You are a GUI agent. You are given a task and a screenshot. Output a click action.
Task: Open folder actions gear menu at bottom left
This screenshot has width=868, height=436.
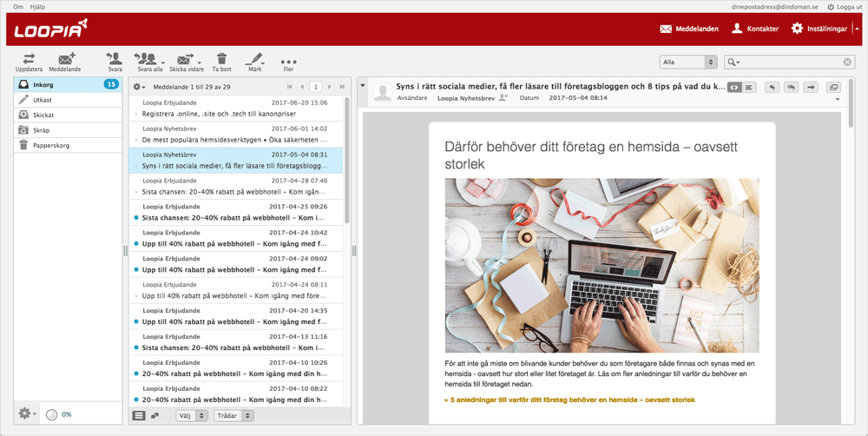27,413
